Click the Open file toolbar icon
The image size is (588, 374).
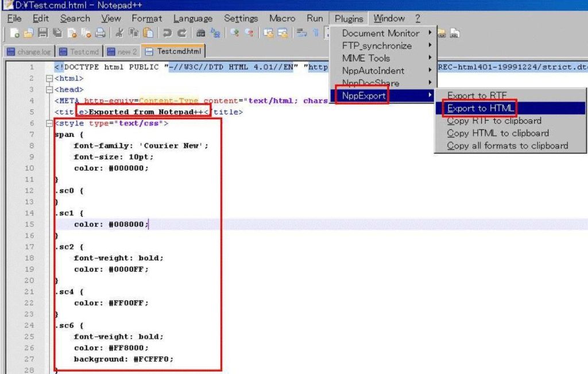(x=29, y=33)
